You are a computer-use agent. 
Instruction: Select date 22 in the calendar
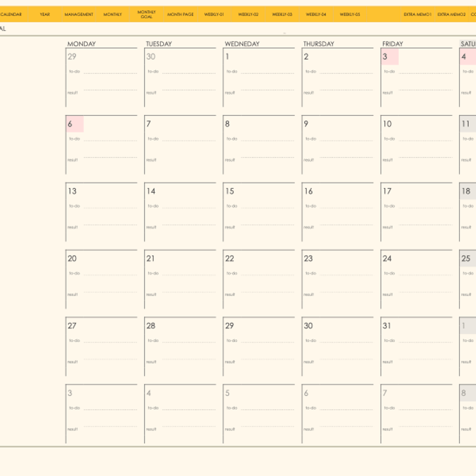pos(230,259)
